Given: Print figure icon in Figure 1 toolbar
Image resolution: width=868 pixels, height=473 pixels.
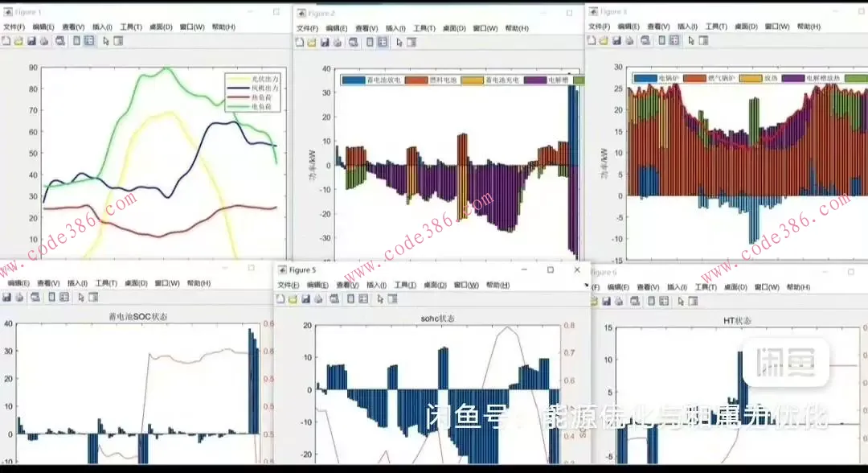Looking at the screenshot, I should [x=44, y=41].
